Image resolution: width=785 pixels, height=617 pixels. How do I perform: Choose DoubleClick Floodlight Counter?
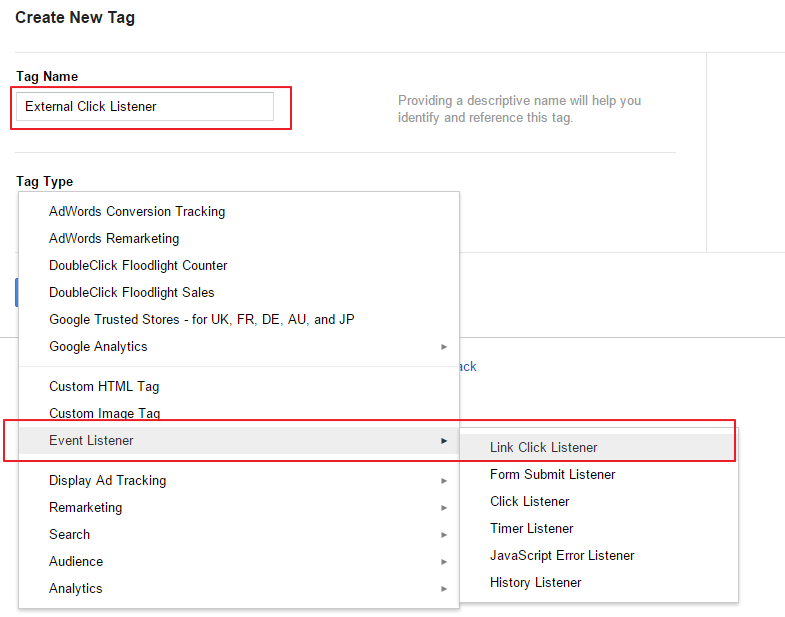tap(239, 265)
